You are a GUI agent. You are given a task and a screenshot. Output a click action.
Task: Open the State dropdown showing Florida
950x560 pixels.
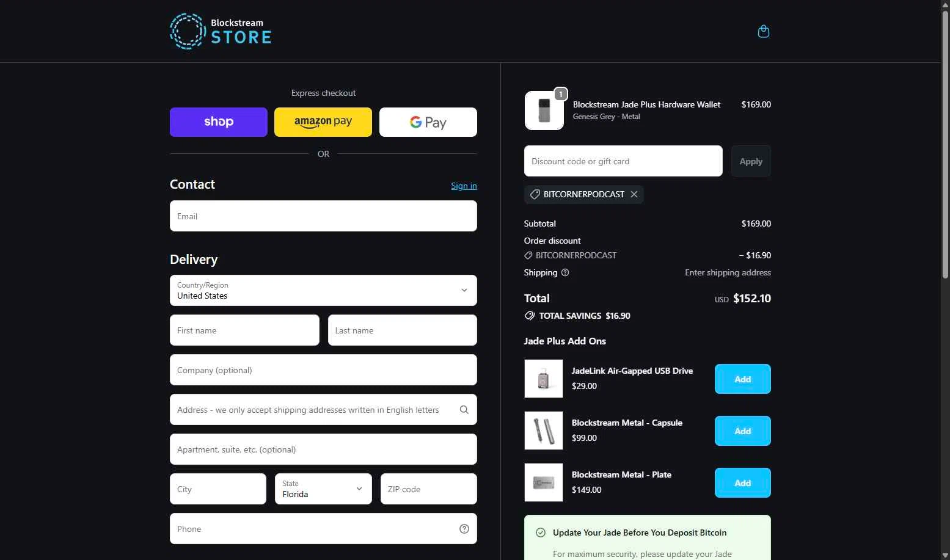(323, 489)
